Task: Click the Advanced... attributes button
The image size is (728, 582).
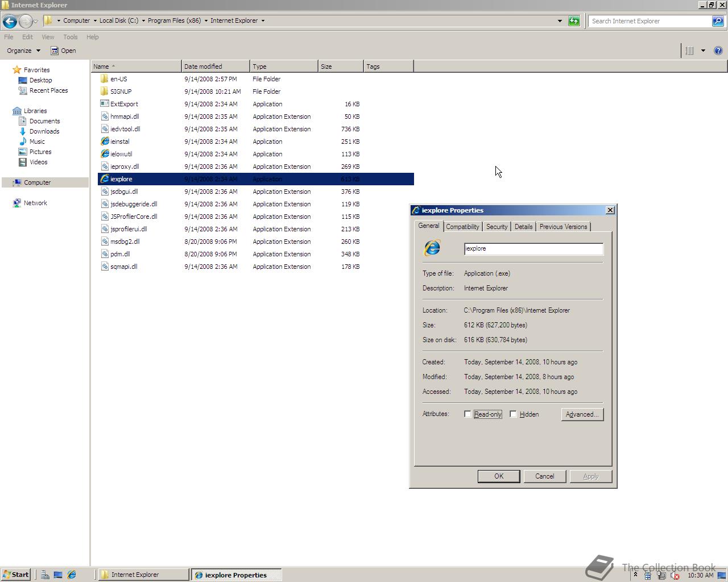Action: [x=582, y=414]
